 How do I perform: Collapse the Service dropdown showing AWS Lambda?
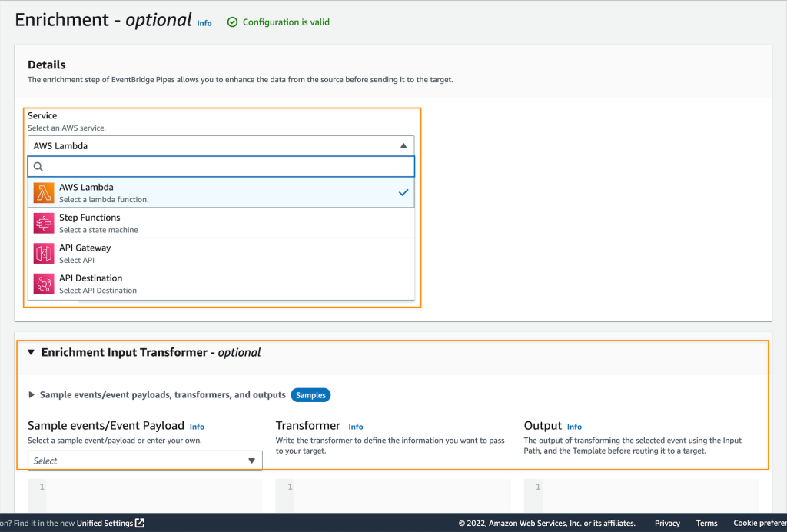point(221,146)
